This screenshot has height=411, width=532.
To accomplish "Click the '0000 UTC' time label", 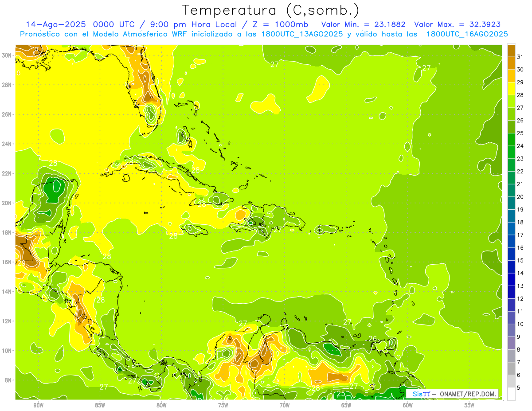I will coord(114,24).
